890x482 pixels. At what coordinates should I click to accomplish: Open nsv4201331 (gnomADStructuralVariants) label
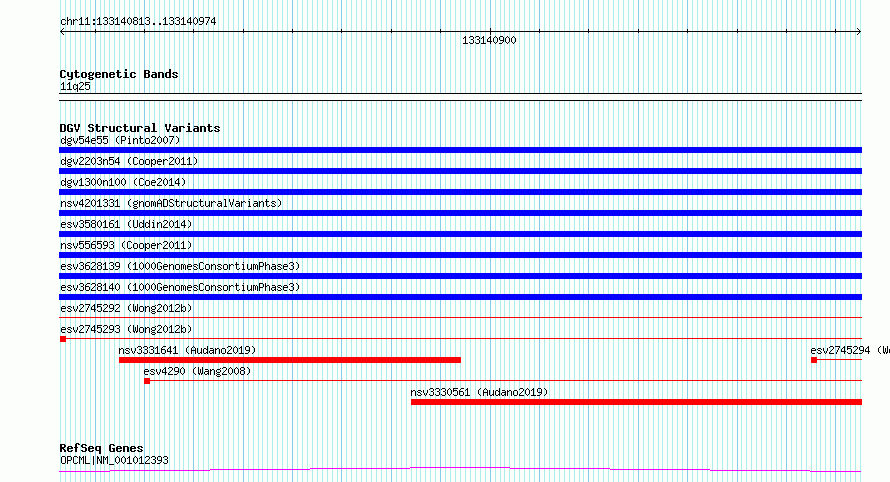coord(171,203)
